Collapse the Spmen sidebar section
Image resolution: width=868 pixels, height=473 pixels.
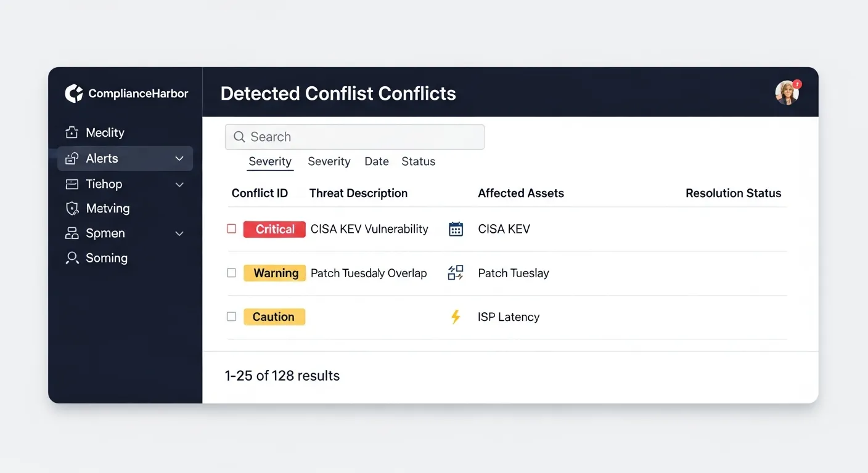[179, 233]
